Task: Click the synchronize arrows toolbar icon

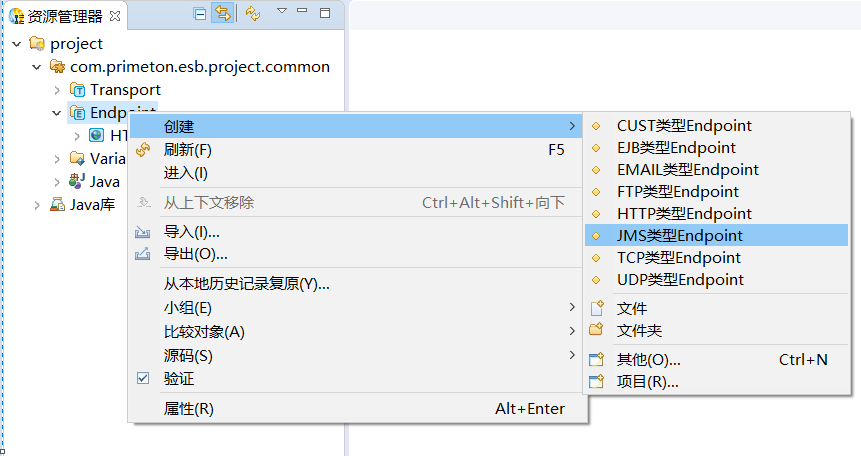Action: 252,14
